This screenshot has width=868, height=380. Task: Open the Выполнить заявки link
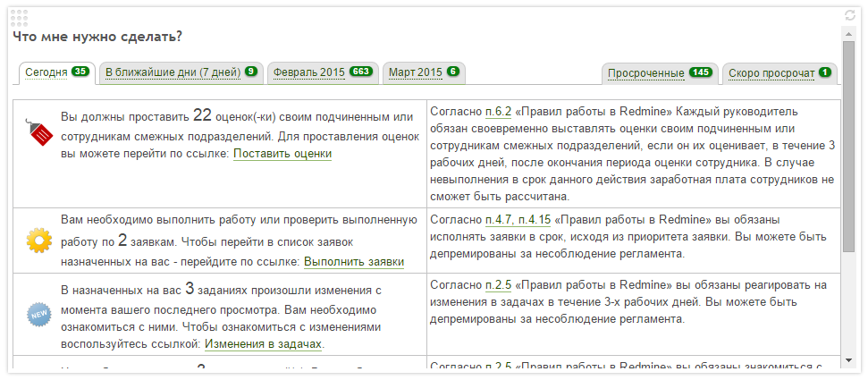coord(354,262)
